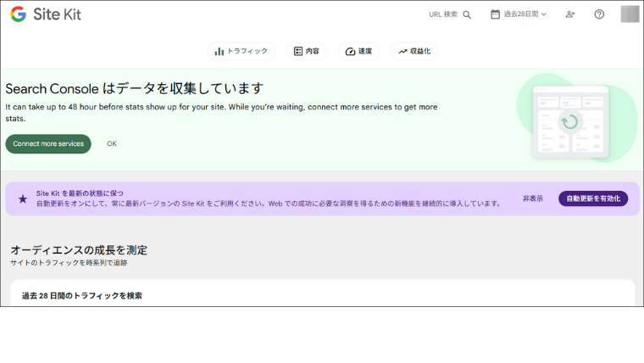Click the オーディエンスの成長を測定 heading

79,250
